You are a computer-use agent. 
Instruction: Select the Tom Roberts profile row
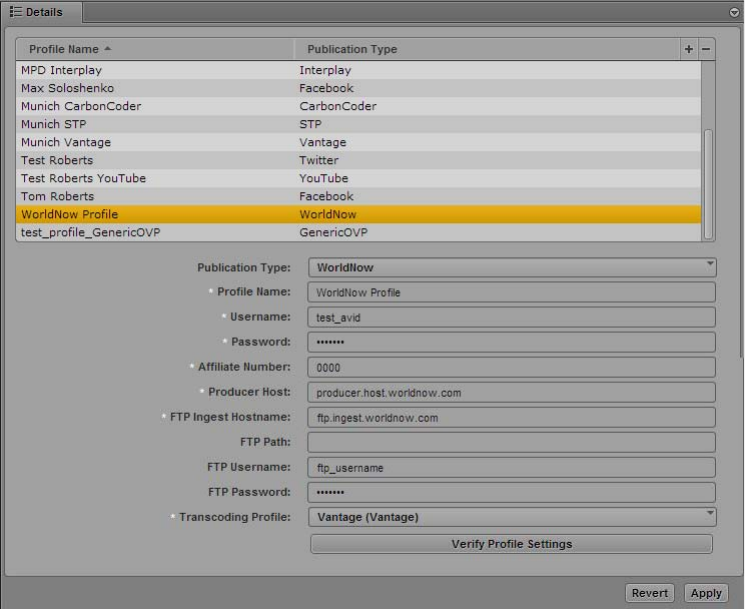358,197
